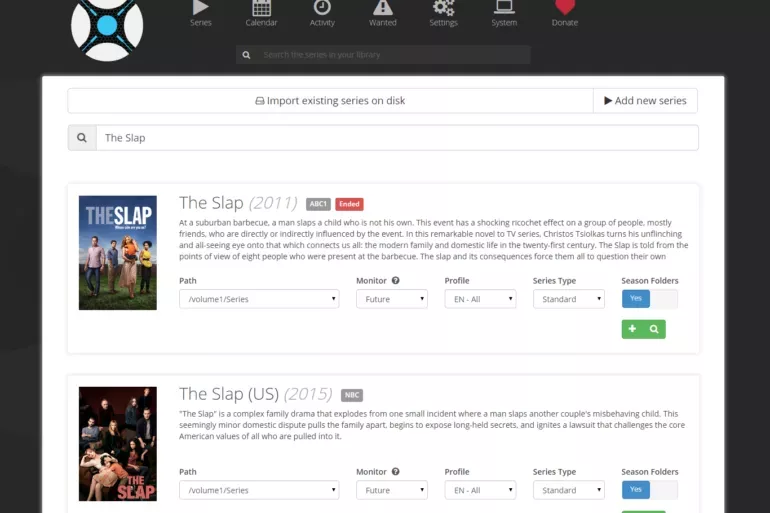Open the Wanted section
This screenshot has width=770, height=513.
tap(383, 14)
